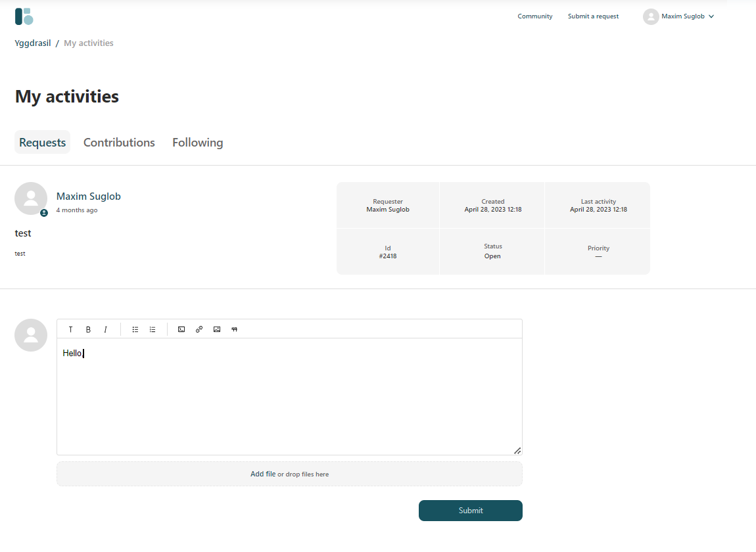Go to Yggdrasil breadcrumb link
The width and height of the screenshot is (756, 552).
coord(33,43)
